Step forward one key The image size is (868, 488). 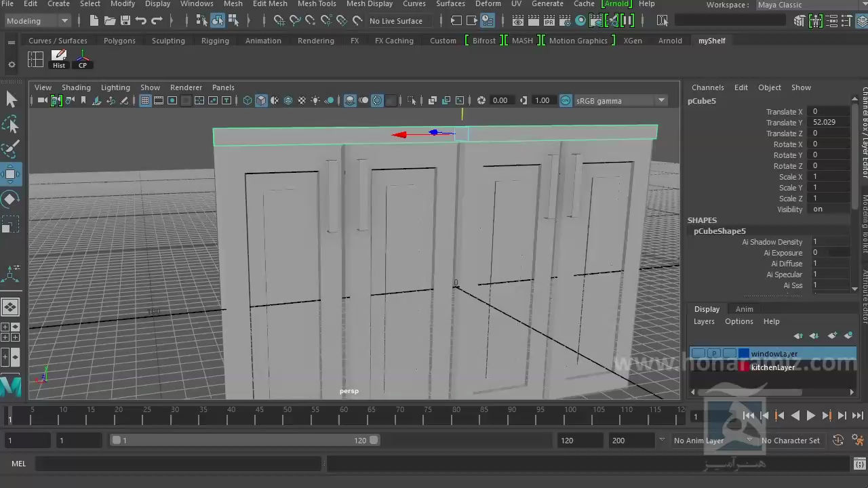click(827, 415)
